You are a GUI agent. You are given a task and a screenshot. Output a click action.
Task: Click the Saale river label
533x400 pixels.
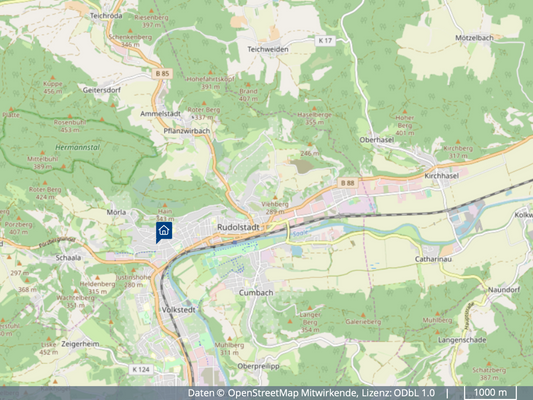click(x=300, y=233)
